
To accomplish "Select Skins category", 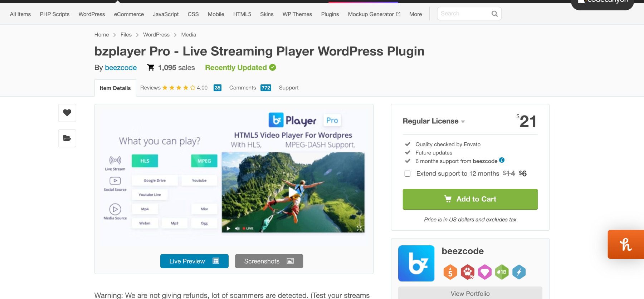I will (x=267, y=14).
